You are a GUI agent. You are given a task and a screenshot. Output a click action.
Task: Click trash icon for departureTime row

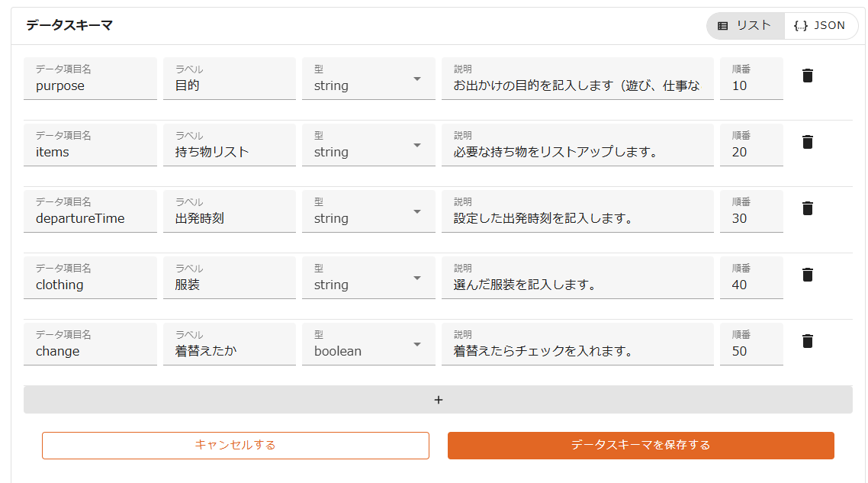click(x=808, y=208)
